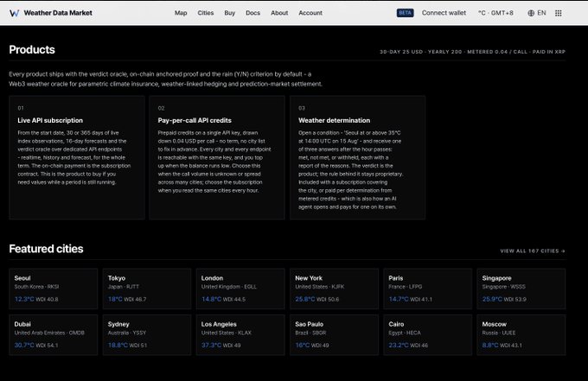This screenshot has height=381, width=588.
Task: Click Sao Paulo's 'Brazil · SBGR' label
Action: (310, 333)
